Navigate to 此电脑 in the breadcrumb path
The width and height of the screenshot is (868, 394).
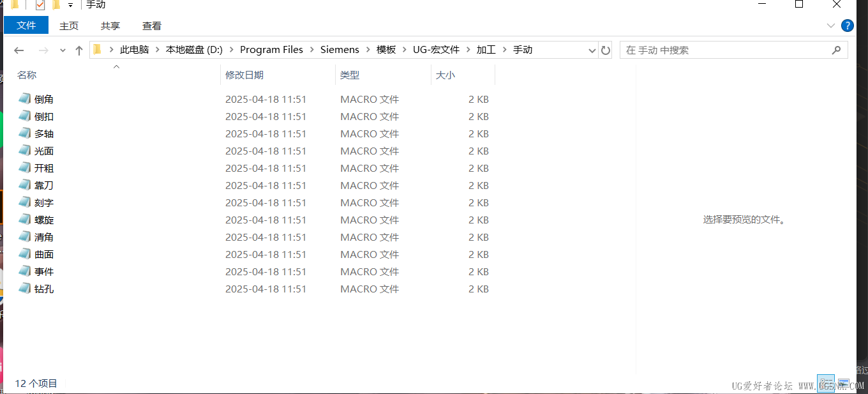135,49
